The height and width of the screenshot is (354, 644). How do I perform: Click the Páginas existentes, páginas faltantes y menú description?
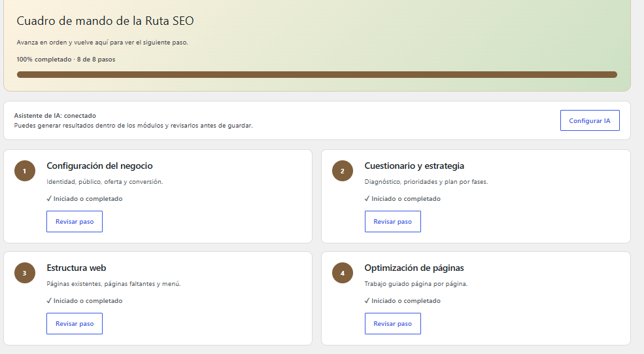click(x=113, y=284)
